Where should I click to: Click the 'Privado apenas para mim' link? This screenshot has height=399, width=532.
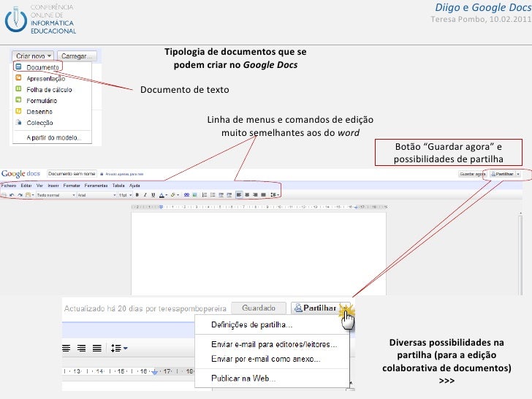click(124, 174)
